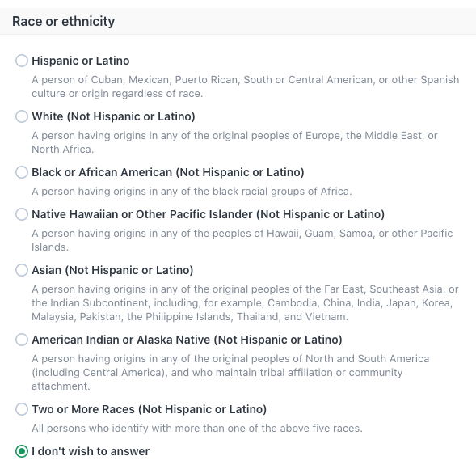Screen dimensions: 476x473
Task: Choose American Indian or Alaska Native radio
Action: click(22, 340)
